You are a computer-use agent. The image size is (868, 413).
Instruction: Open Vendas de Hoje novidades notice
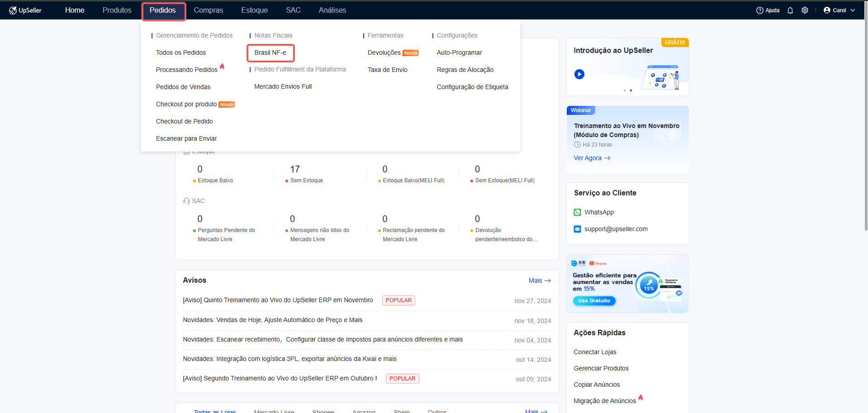coord(273,320)
